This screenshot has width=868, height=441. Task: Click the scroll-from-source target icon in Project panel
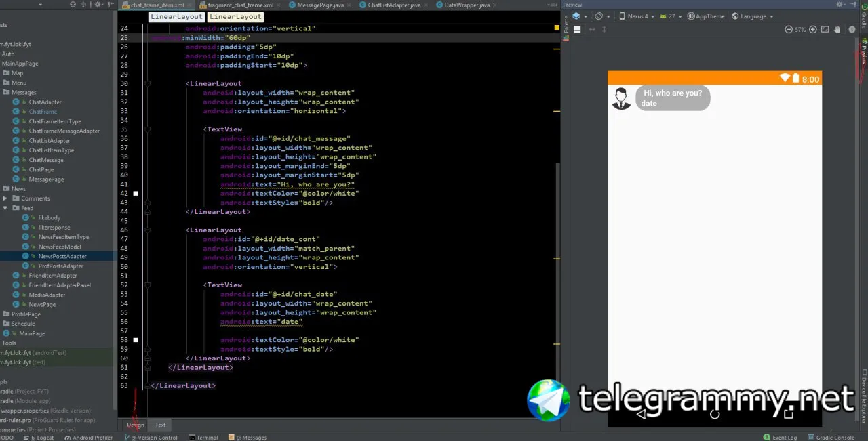73,5
